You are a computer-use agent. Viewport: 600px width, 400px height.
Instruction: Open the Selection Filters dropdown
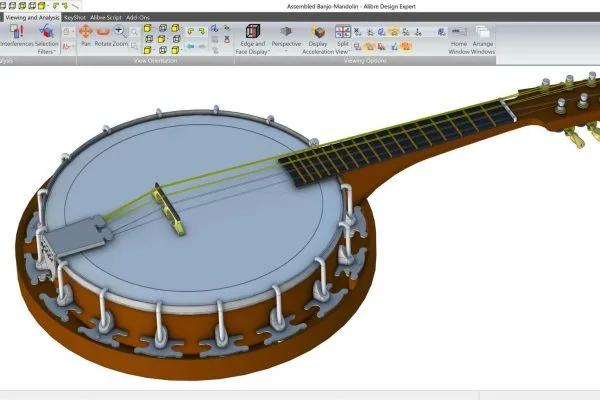(x=46, y=39)
